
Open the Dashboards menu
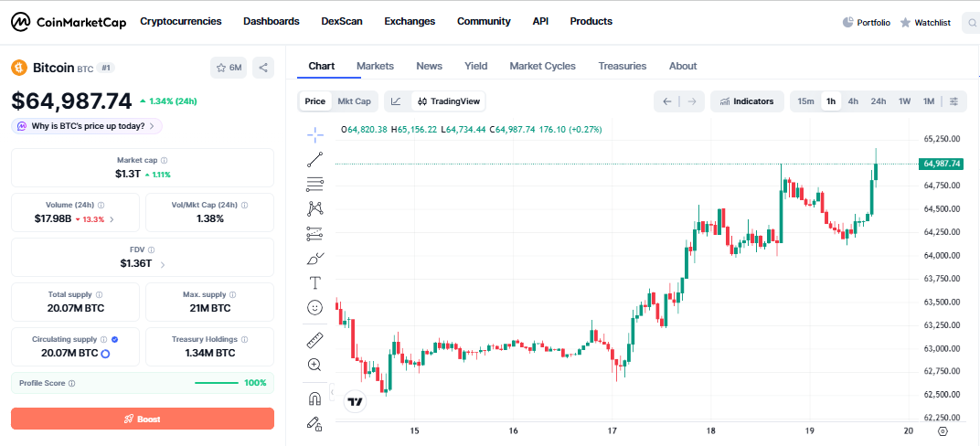[272, 21]
